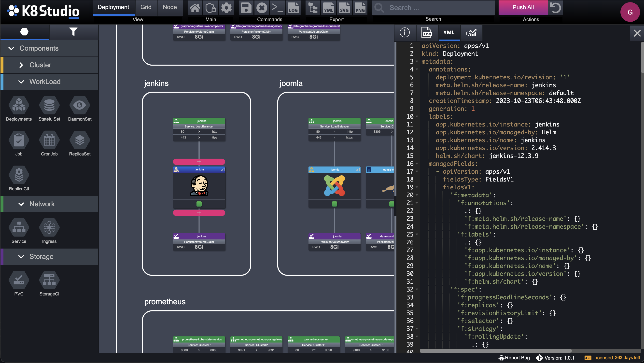The image size is (644, 363).
Task: Switch to the YML tab in detail panel
Action: coord(449,32)
